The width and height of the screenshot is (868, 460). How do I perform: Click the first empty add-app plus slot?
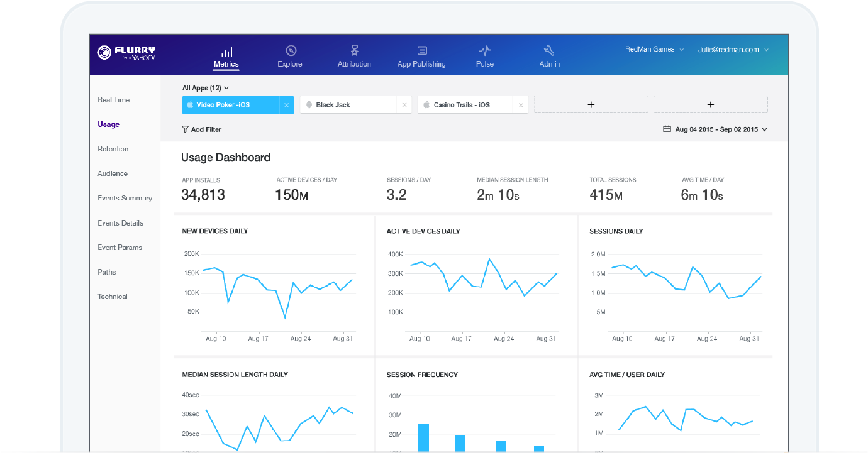pos(591,105)
